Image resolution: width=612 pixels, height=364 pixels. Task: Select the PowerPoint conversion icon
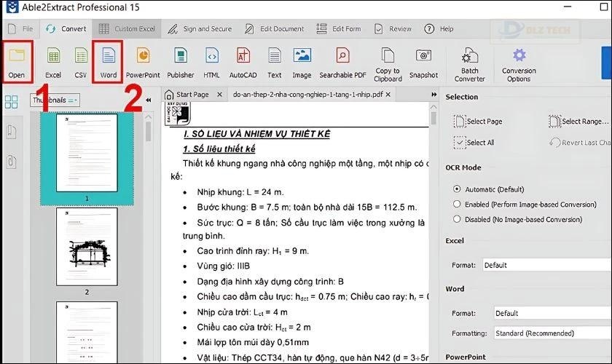pos(143,56)
